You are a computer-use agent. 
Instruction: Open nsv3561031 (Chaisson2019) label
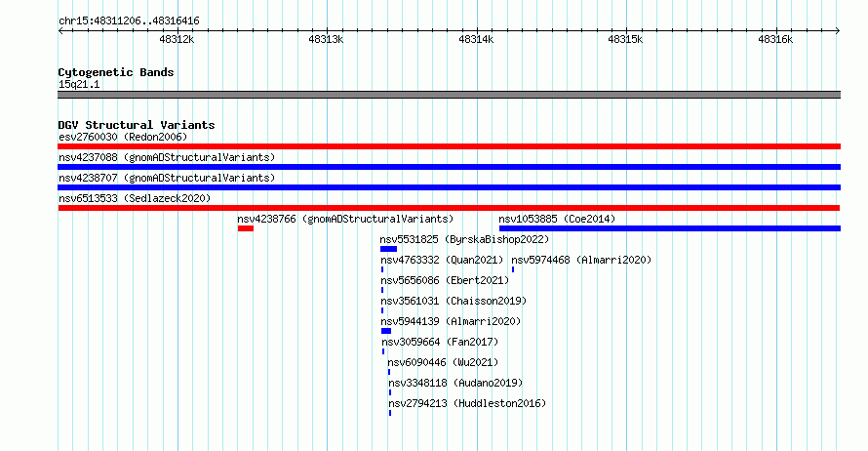[454, 301]
